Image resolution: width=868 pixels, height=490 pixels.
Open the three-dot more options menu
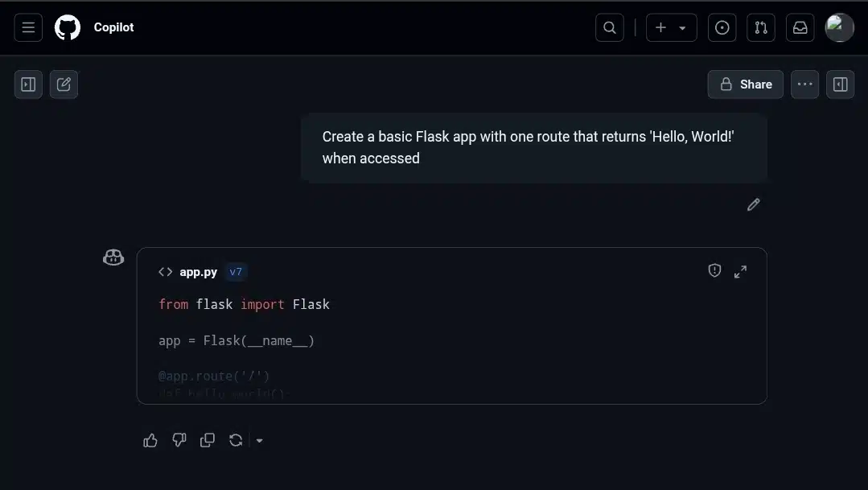805,84
